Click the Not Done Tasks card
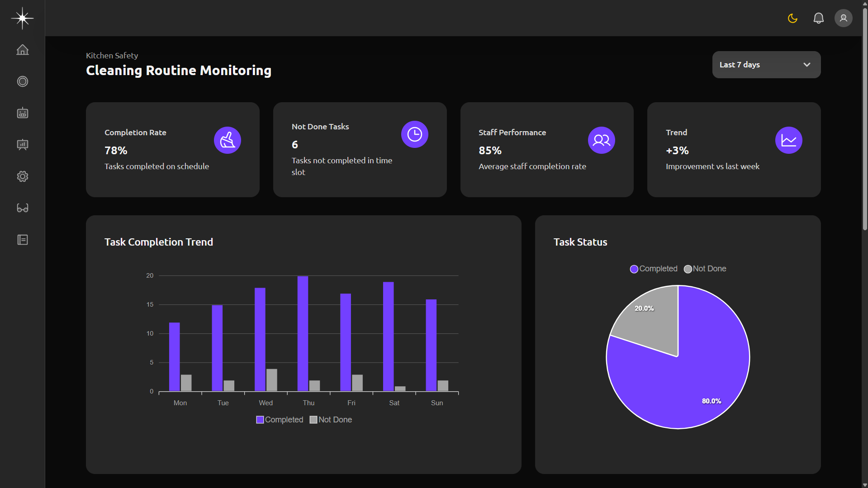868x488 pixels. [x=360, y=149]
